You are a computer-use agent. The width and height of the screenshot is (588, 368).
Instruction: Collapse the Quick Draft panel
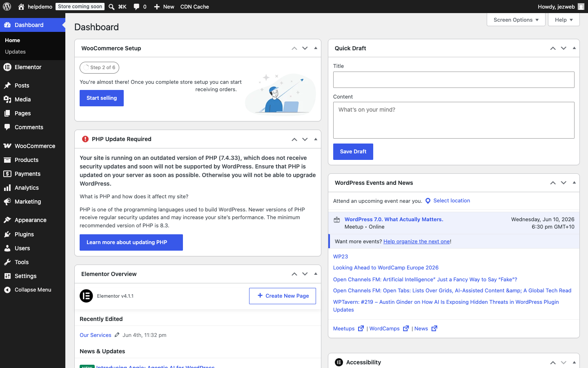tap(574, 48)
